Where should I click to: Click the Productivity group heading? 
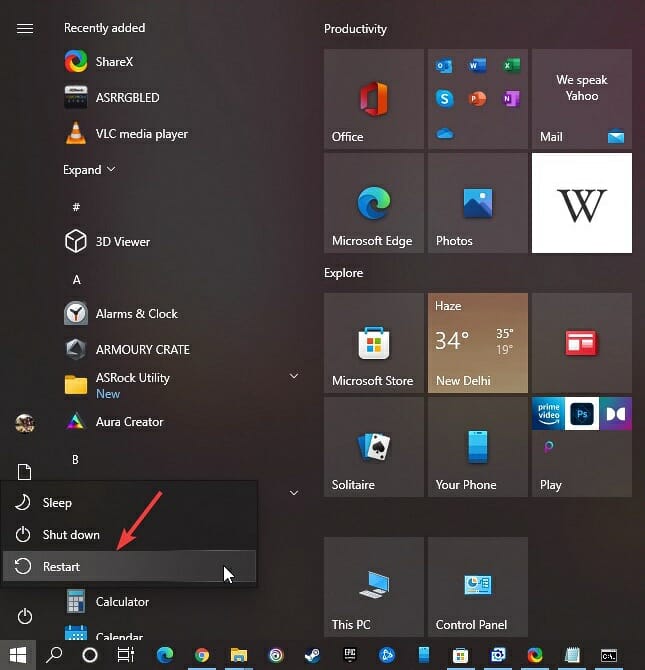coord(355,29)
